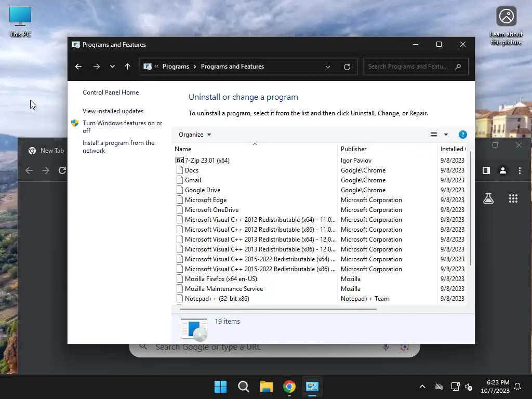Image resolution: width=532 pixels, height=399 pixels.
Task: Click the vertical scrollbar of program list
Action: (470, 209)
